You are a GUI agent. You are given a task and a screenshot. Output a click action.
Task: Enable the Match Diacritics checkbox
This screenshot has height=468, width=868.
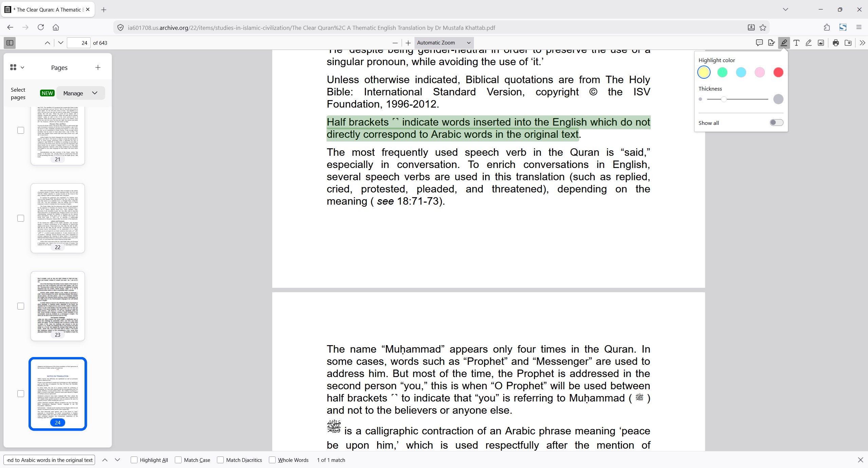coord(220,460)
